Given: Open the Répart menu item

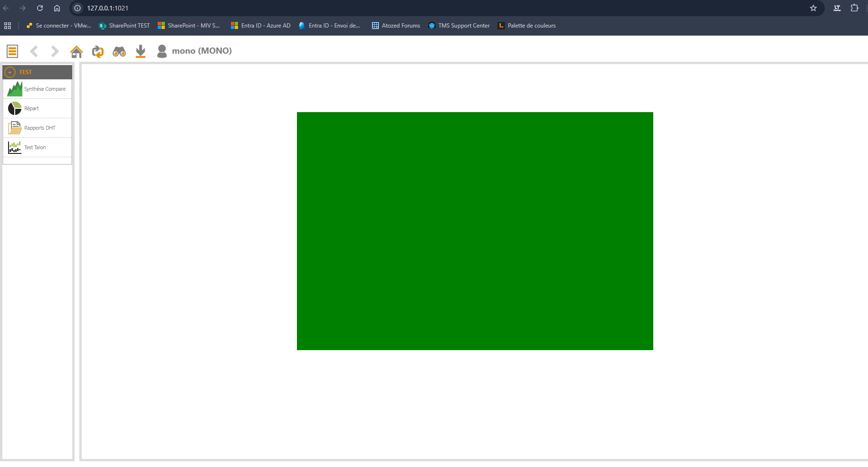Looking at the screenshot, I should 38,108.
